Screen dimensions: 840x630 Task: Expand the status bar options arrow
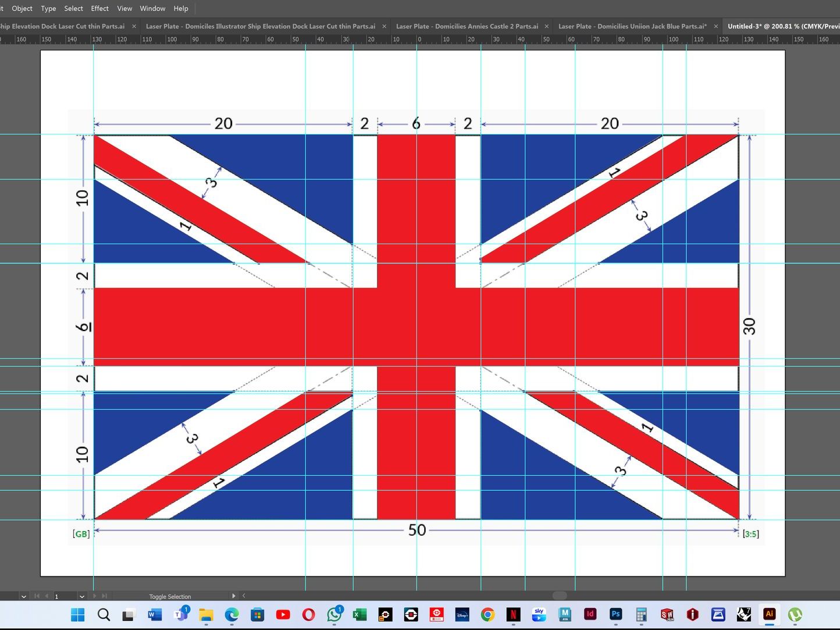pyautogui.click(x=234, y=596)
